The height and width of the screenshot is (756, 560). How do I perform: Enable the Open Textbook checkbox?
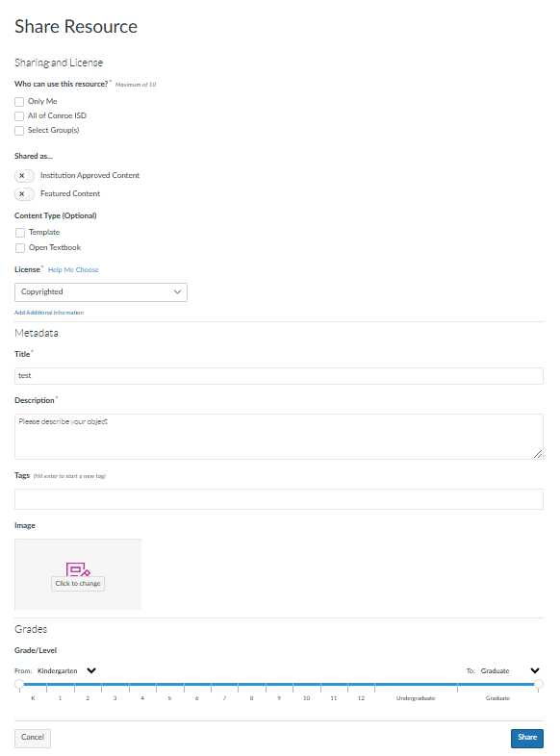[20, 248]
